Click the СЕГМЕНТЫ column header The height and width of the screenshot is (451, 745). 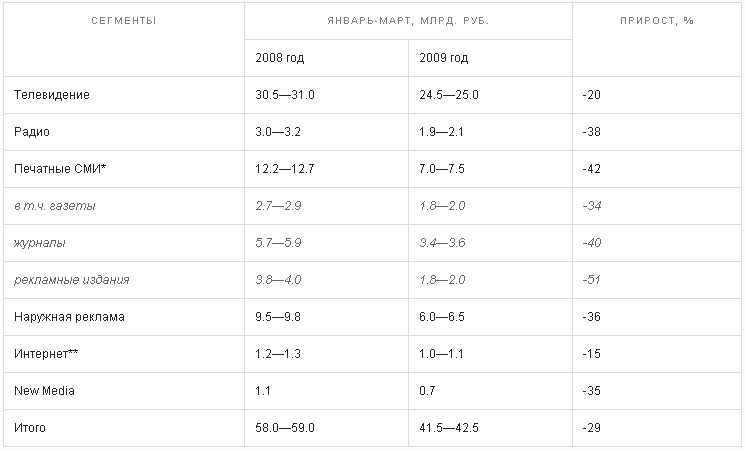pos(124,21)
